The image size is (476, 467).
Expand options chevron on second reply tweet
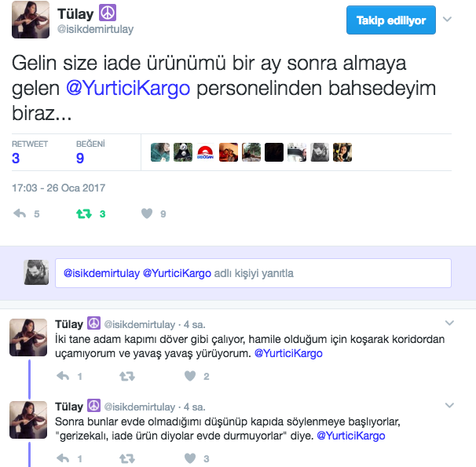(x=449, y=405)
